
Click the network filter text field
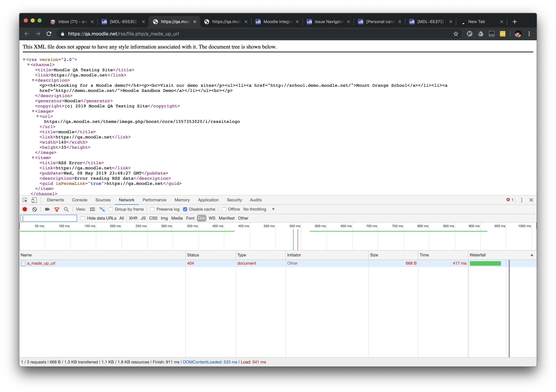pyautogui.click(x=49, y=218)
